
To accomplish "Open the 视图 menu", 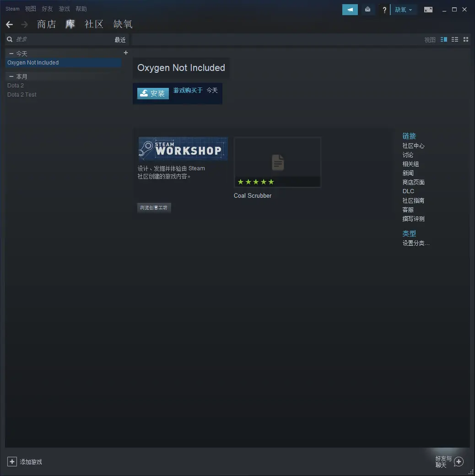I will click(30, 9).
